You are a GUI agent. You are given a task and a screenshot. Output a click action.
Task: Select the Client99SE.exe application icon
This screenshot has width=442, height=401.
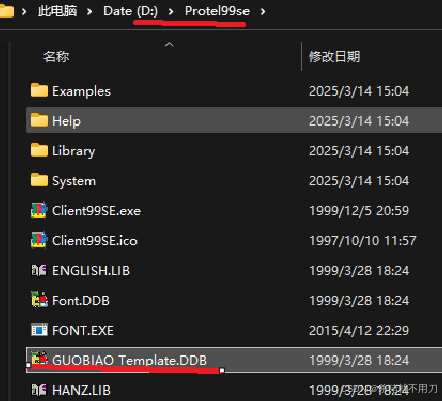tap(39, 210)
